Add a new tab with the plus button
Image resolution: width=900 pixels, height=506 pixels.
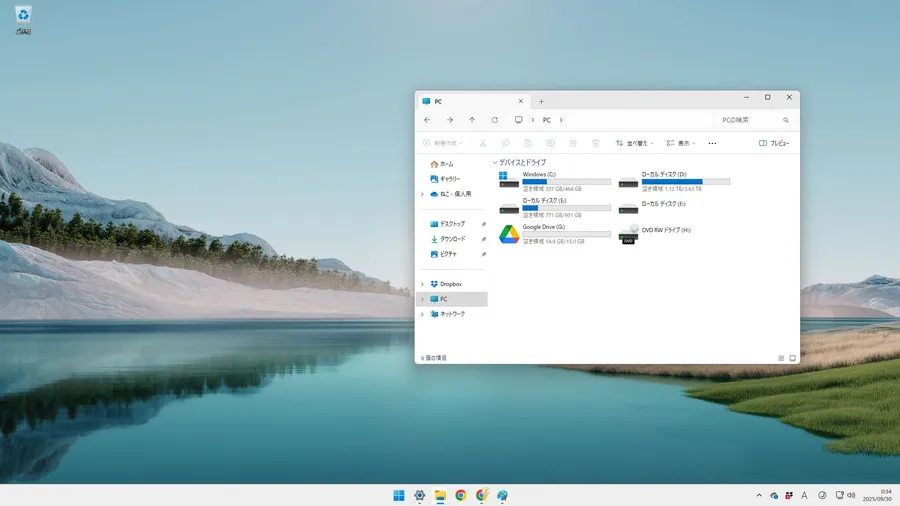(x=541, y=101)
